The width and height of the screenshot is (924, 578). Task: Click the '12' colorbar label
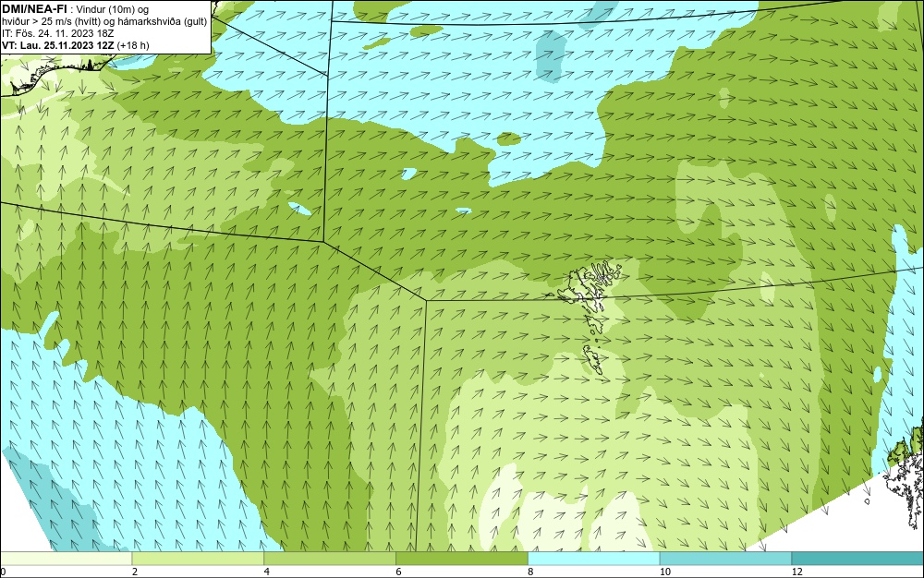pos(797,572)
